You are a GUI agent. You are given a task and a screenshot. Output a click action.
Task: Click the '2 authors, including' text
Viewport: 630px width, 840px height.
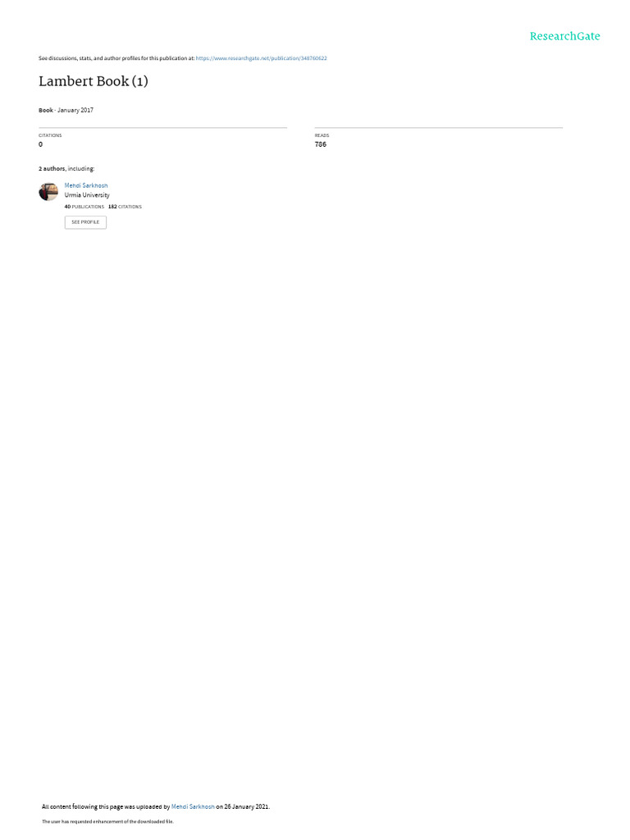(x=66, y=168)
